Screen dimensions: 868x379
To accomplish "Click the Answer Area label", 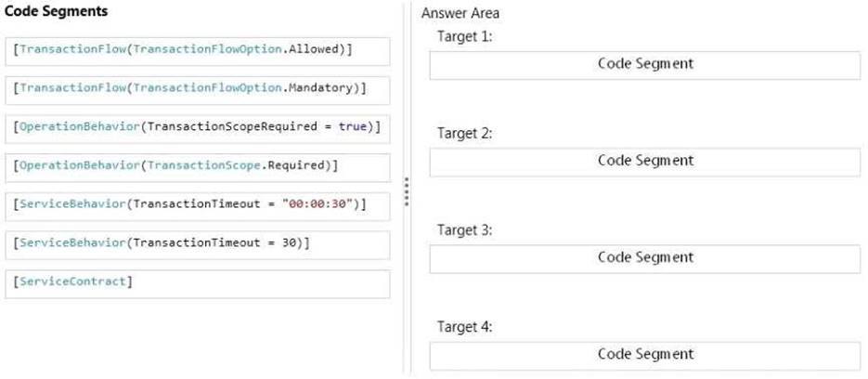I will coord(460,13).
